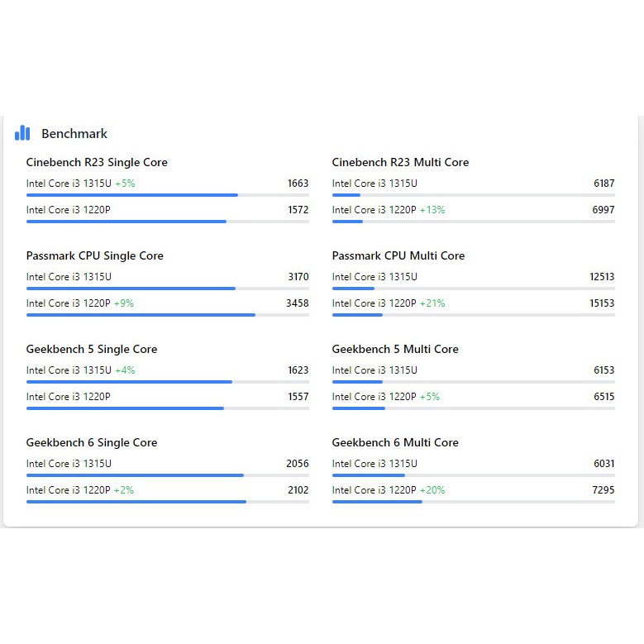Click the green +13% badge in Cinebench Multi Core
Image resolution: width=644 pixels, height=644 pixels.
pos(432,210)
